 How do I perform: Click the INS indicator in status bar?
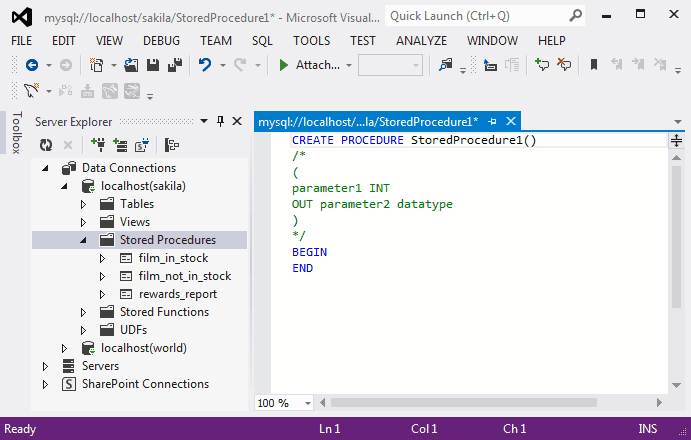647,429
